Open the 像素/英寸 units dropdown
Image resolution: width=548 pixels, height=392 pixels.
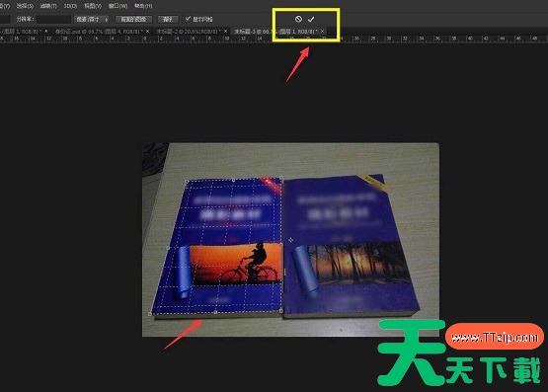(x=92, y=19)
